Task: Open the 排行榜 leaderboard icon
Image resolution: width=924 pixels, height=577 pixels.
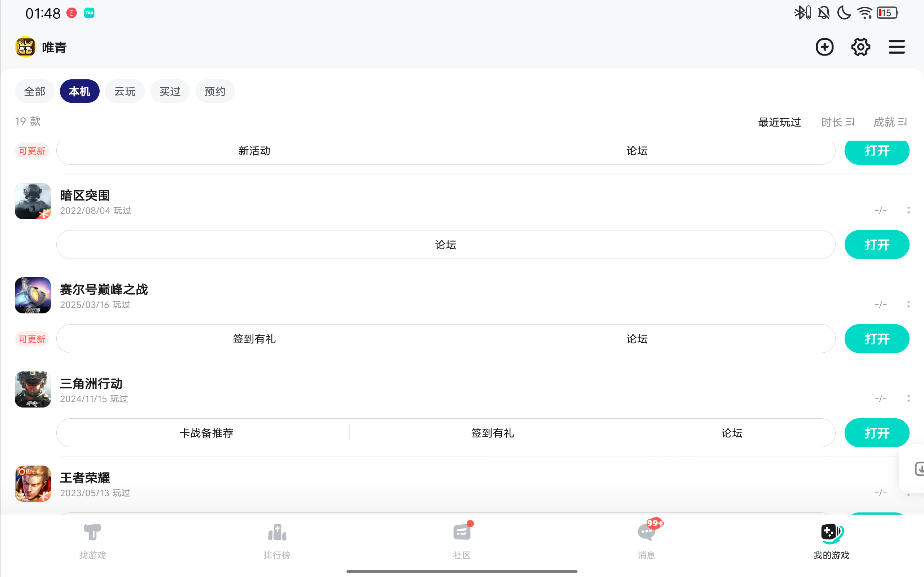Action: 277,540
